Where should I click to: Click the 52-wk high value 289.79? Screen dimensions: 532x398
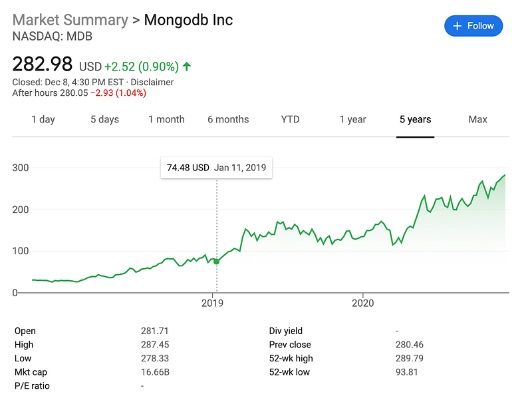click(410, 358)
